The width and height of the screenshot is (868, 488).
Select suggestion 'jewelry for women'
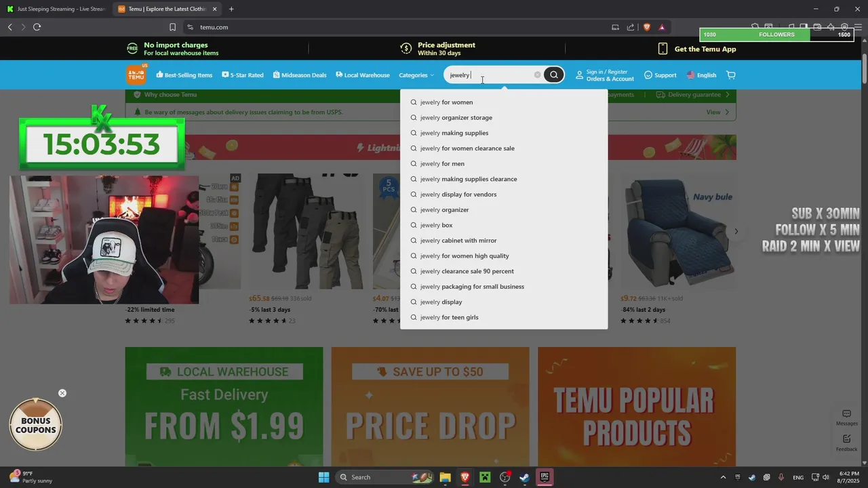coord(504,102)
